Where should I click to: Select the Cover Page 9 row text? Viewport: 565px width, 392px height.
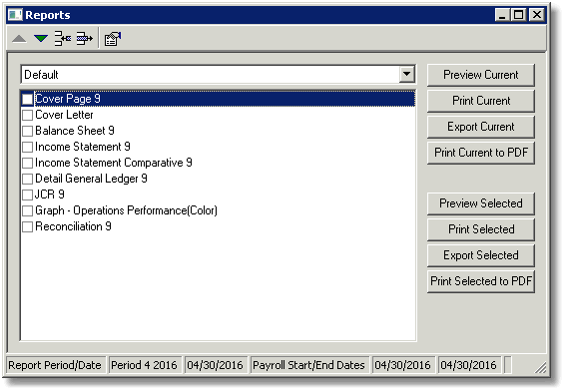pyautogui.click(x=68, y=99)
